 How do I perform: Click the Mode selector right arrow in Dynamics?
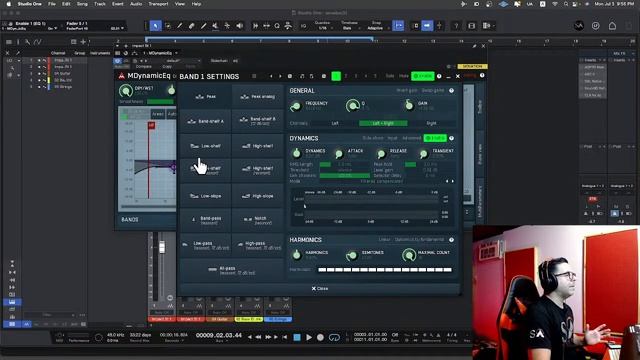tap(453, 181)
